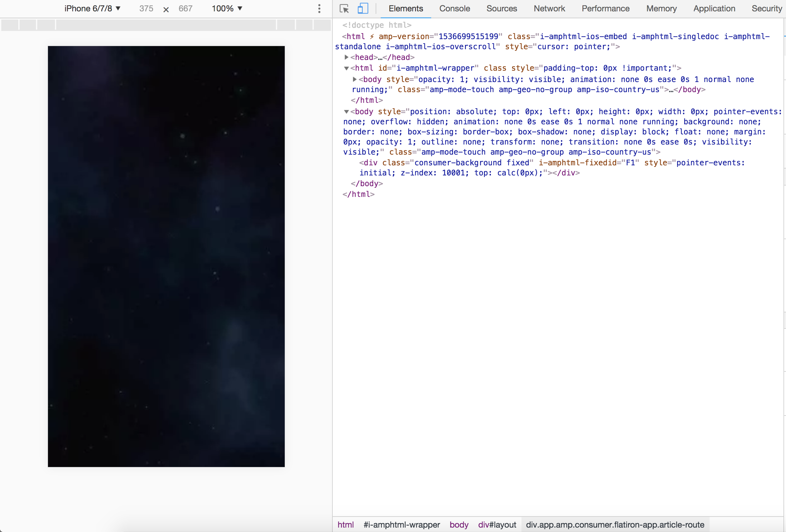The height and width of the screenshot is (532, 786).
Task: Click the widest media query breakpoint bar
Action: (x=166, y=25)
